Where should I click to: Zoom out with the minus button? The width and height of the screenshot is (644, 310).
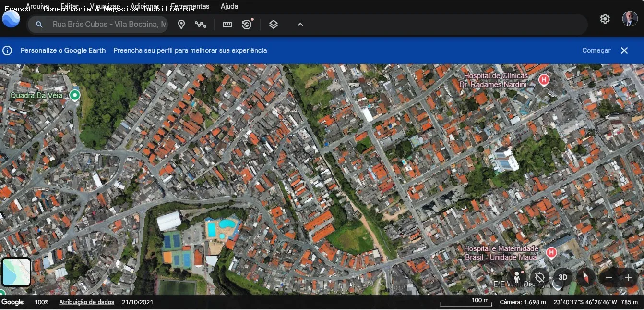[x=609, y=277]
